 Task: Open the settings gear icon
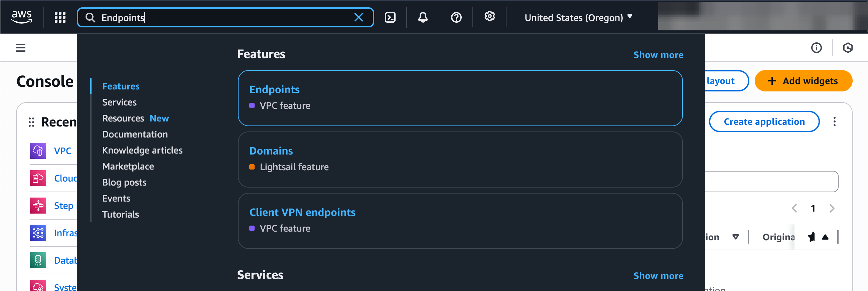coord(489,16)
